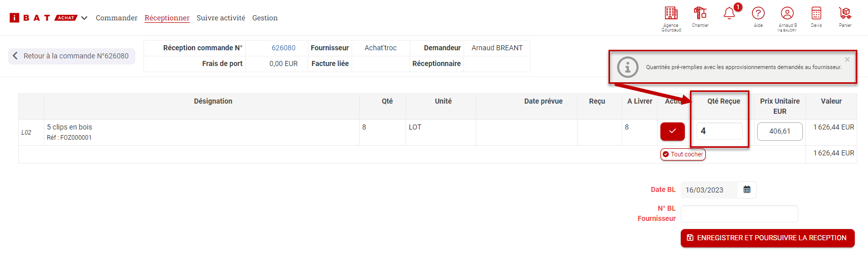Click Retour à la commande N°626080
The image size is (868, 258).
tap(72, 56)
